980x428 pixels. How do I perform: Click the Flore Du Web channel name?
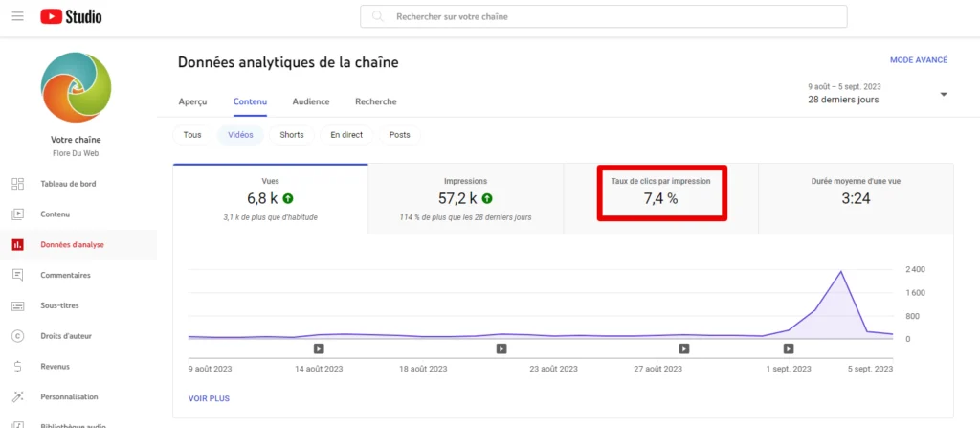click(76, 153)
